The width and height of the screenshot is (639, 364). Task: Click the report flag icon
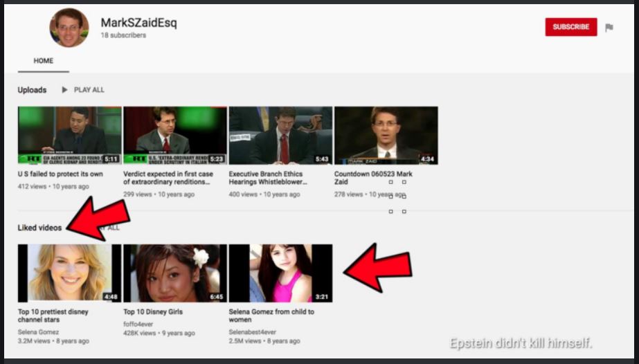tap(609, 27)
